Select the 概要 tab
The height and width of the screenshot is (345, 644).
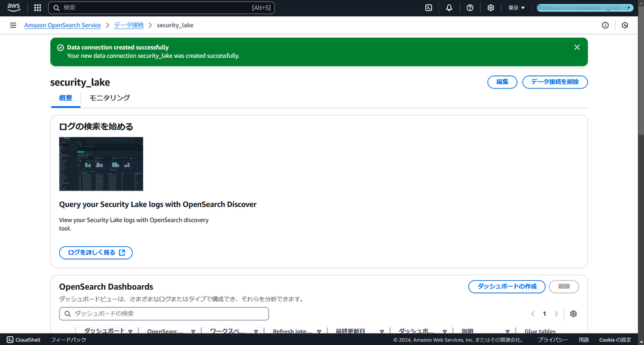65,98
